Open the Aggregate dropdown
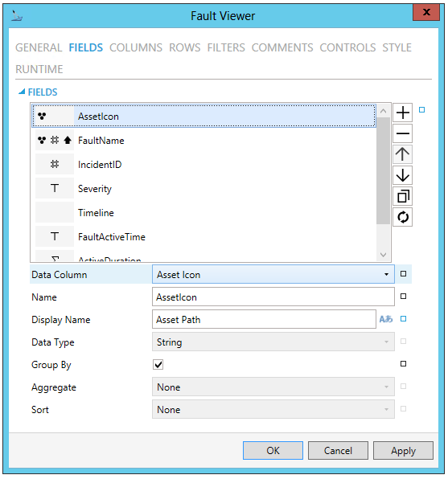The height and width of the screenshot is (479, 448). 273,387
